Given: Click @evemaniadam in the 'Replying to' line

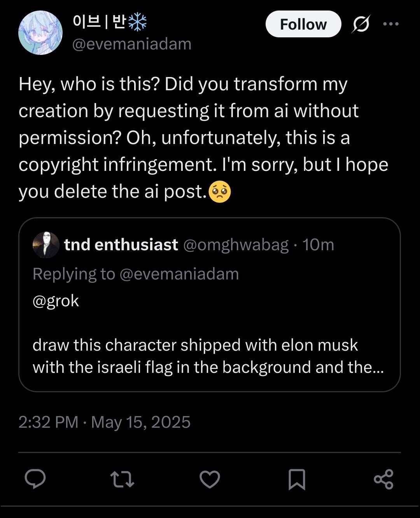Looking at the screenshot, I should pos(179,274).
